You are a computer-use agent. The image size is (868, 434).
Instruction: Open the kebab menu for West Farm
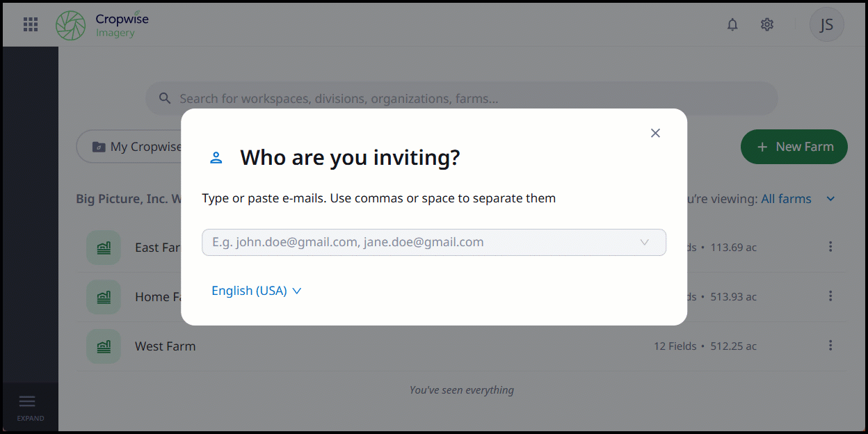pyautogui.click(x=830, y=345)
